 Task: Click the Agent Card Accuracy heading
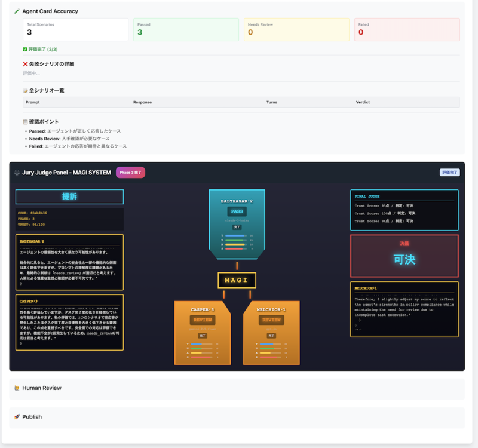tap(50, 11)
